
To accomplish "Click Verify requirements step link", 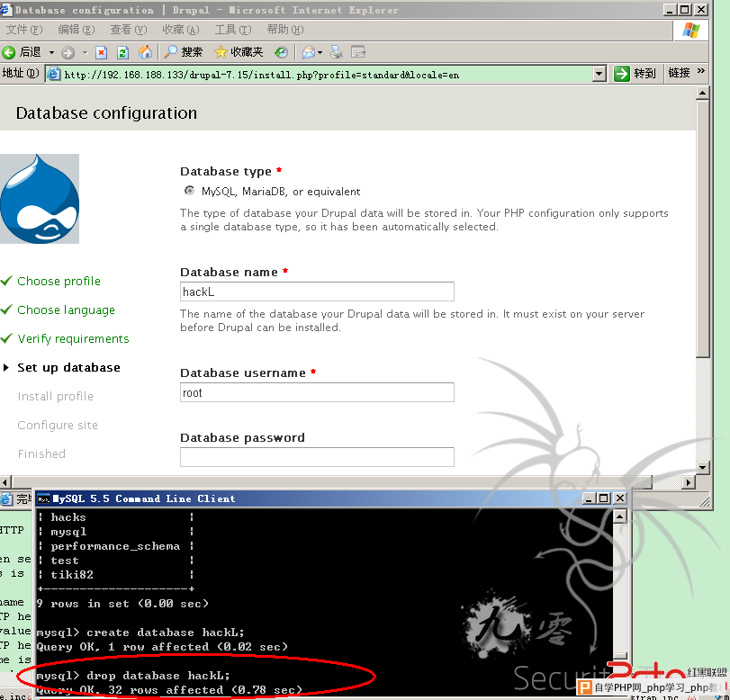I will click(73, 339).
